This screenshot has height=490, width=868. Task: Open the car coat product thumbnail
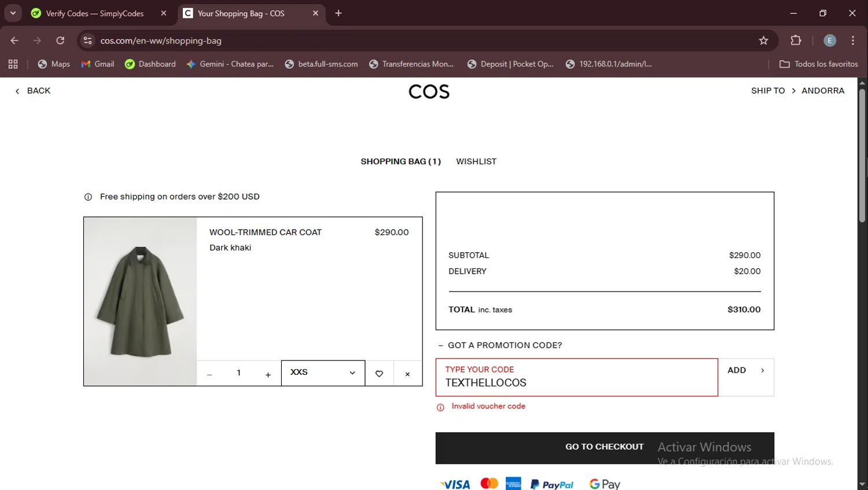(x=141, y=301)
